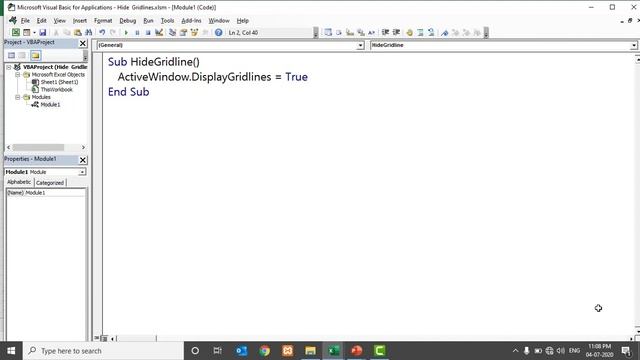
Task: Toggle bookmark with the blue flag icon
Action: (444, 32)
